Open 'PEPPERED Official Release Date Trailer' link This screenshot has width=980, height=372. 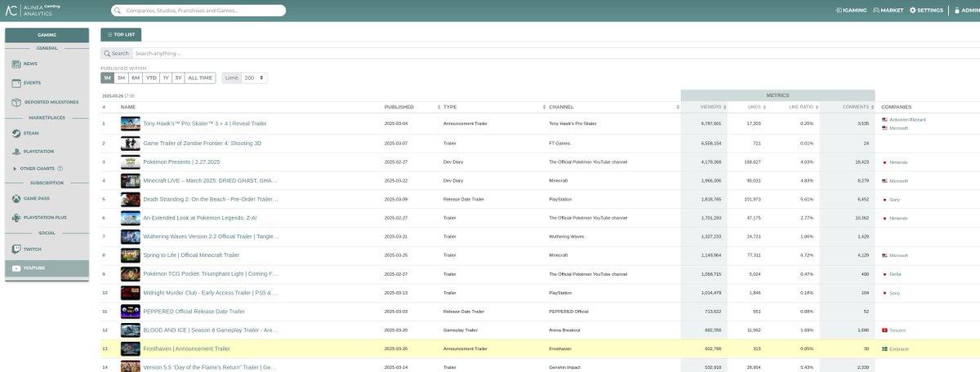[x=194, y=312]
